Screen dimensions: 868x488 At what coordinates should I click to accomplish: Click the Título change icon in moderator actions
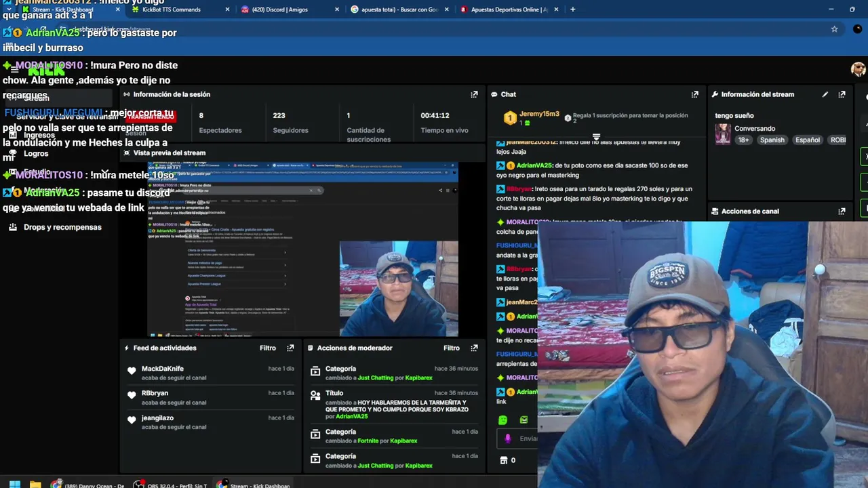click(315, 395)
